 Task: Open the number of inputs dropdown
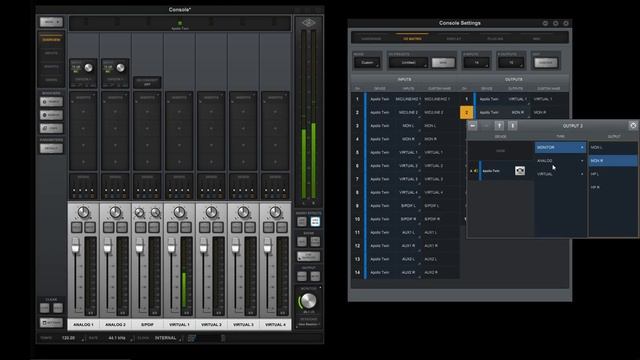click(x=476, y=63)
